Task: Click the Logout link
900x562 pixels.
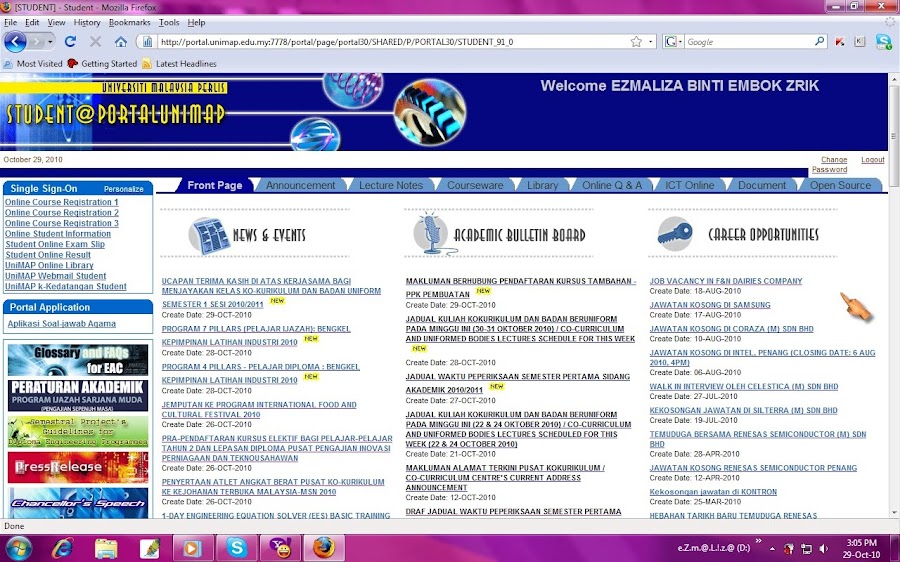Action: (872, 160)
